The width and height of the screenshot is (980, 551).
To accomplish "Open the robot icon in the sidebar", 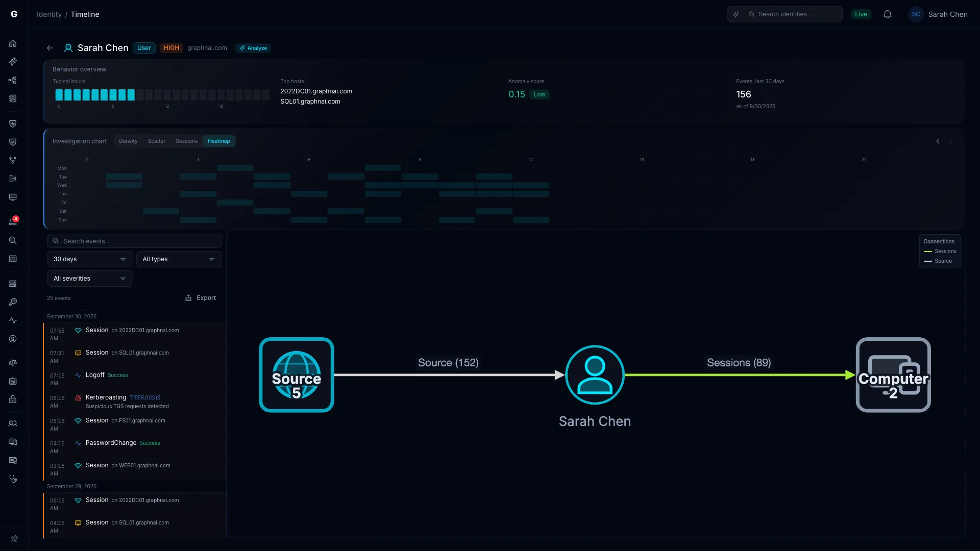I will pyautogui.click(x=13, y=381).
